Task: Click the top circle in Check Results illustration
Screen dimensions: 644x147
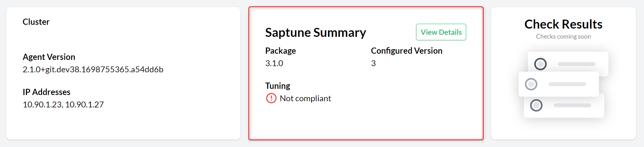Action: coord(540,64)
